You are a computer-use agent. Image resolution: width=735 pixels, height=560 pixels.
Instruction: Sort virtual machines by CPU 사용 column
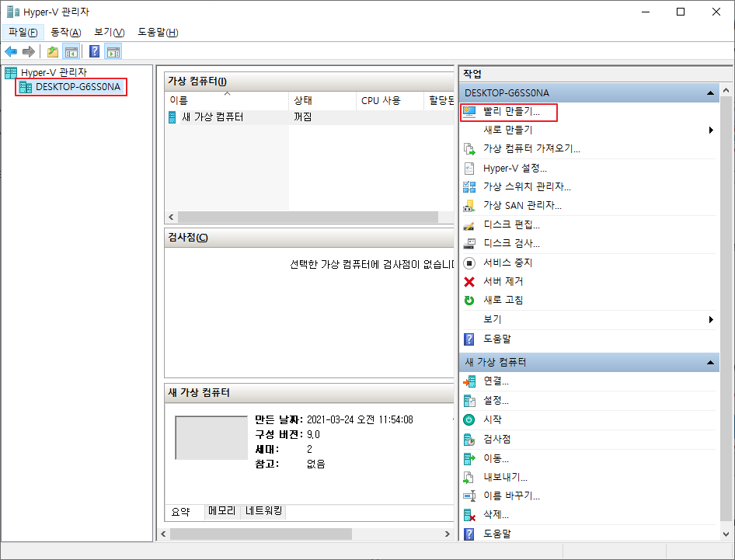point(390,100)
